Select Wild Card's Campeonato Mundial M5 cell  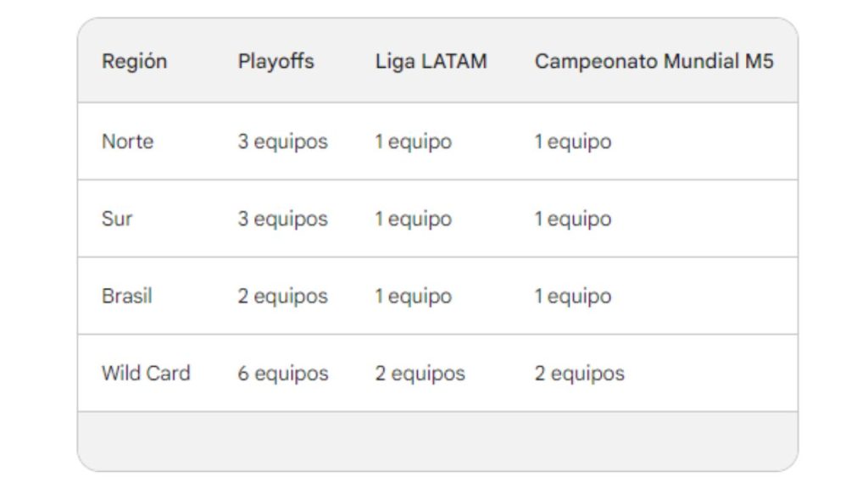[x=580, y=374]
